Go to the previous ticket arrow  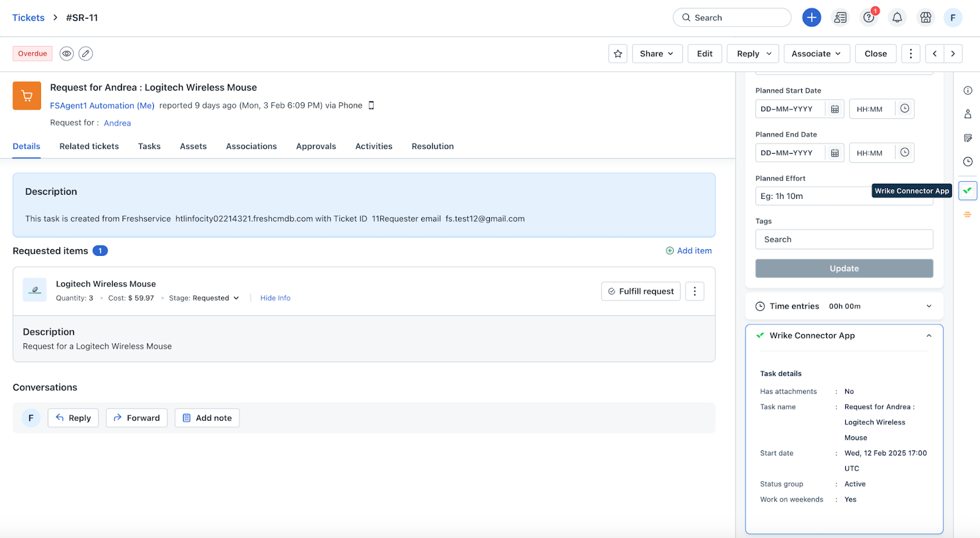click(935, 54)
